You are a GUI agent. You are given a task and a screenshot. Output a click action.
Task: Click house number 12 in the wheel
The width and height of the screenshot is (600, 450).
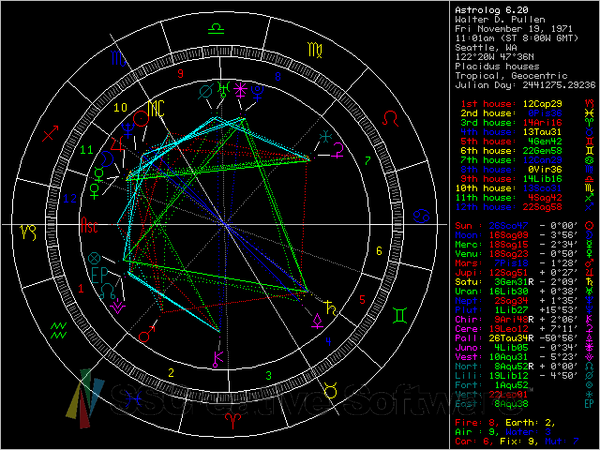tap(70, 199)
